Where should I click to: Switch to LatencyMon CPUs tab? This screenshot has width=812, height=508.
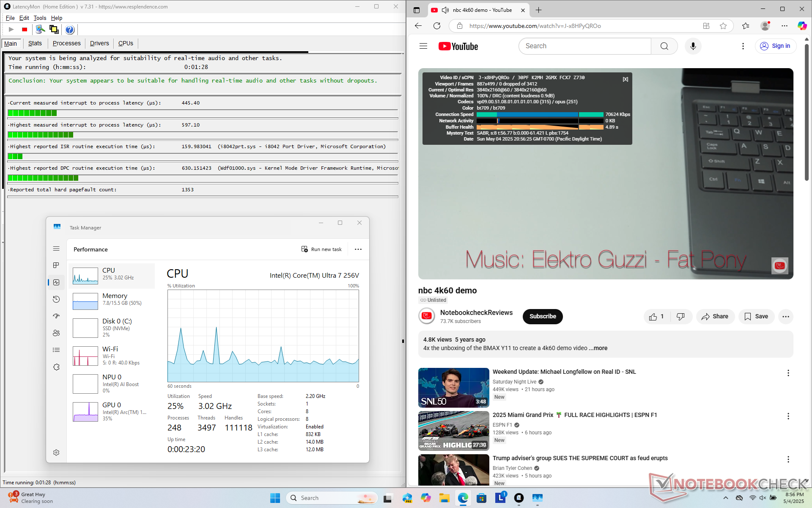pyautogui.click(x=126, y=43)
